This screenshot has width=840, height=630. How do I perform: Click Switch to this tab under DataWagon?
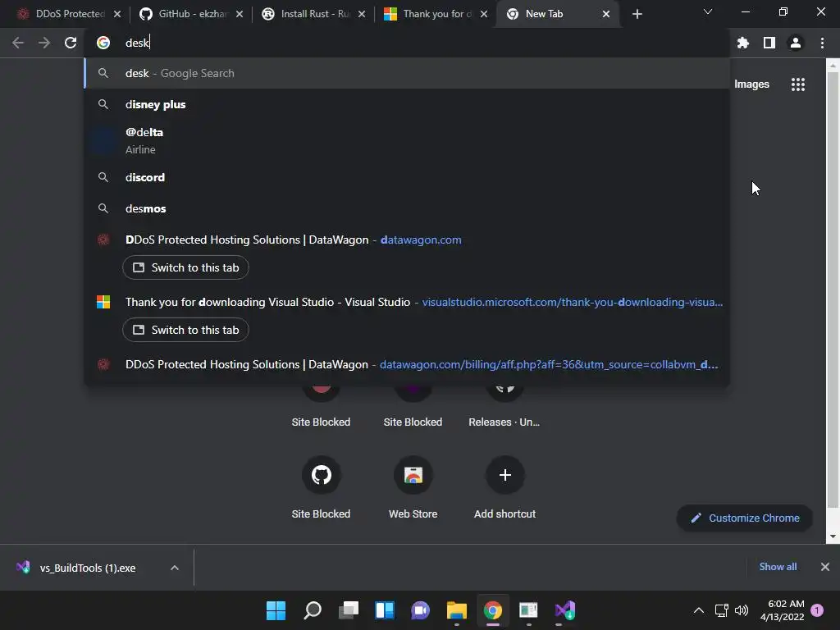(185, 268)
